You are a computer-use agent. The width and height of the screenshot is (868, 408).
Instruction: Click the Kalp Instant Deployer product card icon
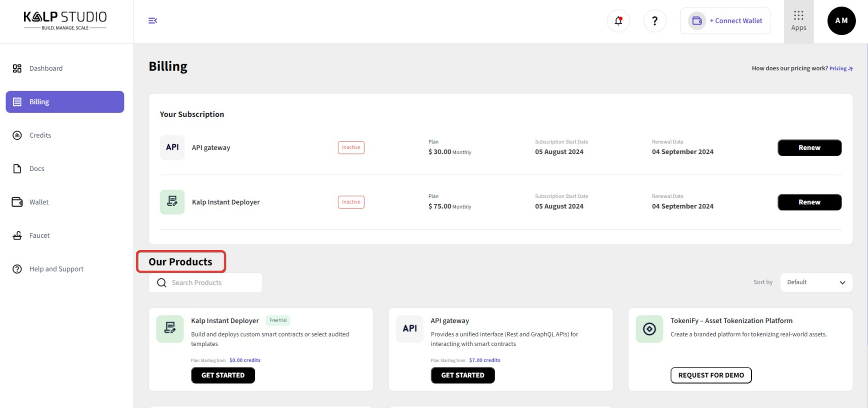170,329
